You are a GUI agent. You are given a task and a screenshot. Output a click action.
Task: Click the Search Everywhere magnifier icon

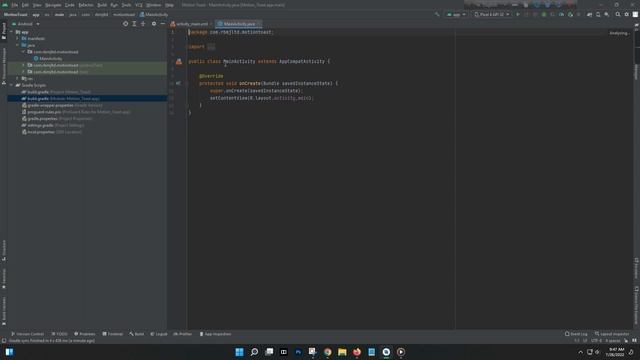coord(618,14)
